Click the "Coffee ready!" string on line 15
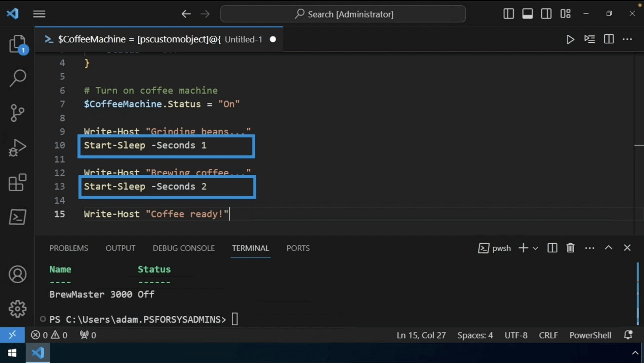Image resolution: width=644 pixels, height=363 pixels. tap(187, 214)
